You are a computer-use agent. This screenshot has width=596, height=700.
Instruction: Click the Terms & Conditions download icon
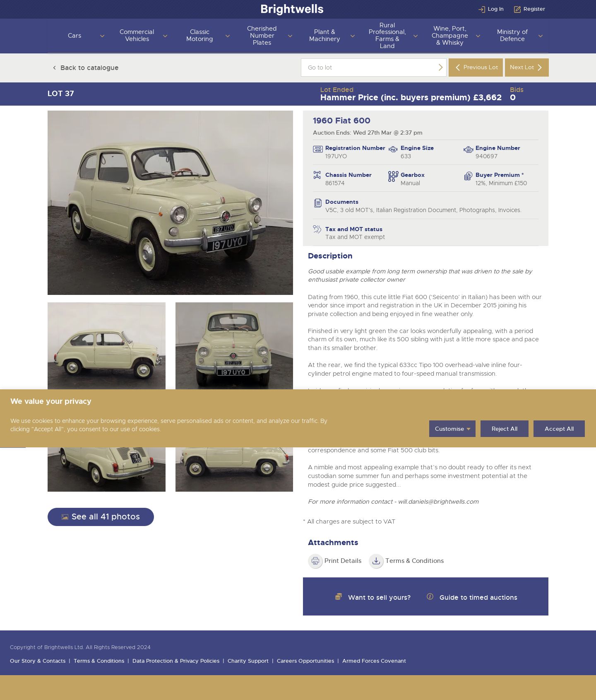(x=376, y=561)
